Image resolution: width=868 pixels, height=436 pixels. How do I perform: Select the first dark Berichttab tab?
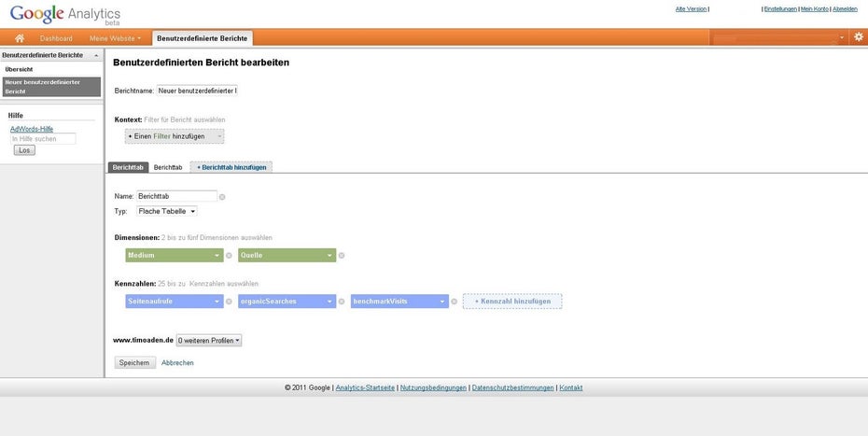coord(128,167)
